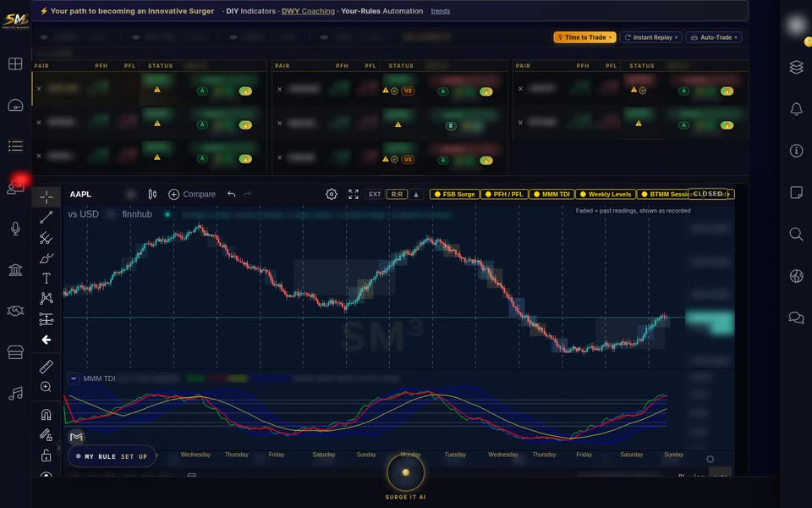Open the sticky note icon in right sidebar
Image resolution: width=812 pixels, height=508 pixels.
(796, 192)
